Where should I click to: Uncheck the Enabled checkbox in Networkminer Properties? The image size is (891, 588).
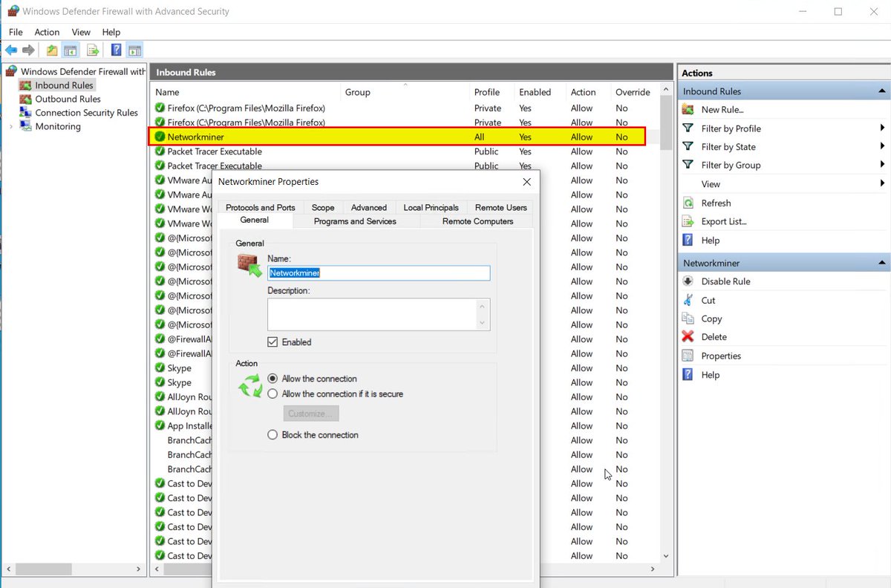point(274,342)
